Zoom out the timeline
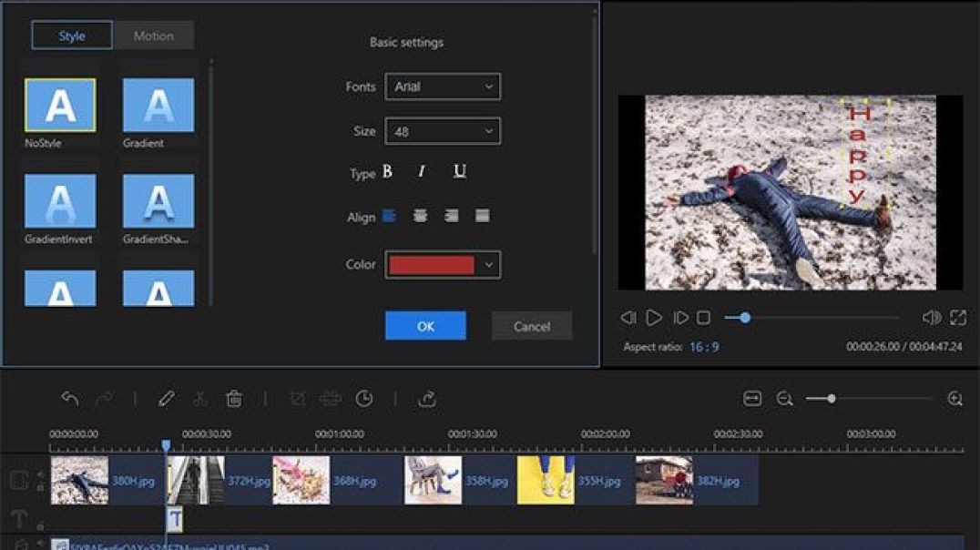Screen dimensions: 980x550 pyautogui.click(x=784, y=399)
